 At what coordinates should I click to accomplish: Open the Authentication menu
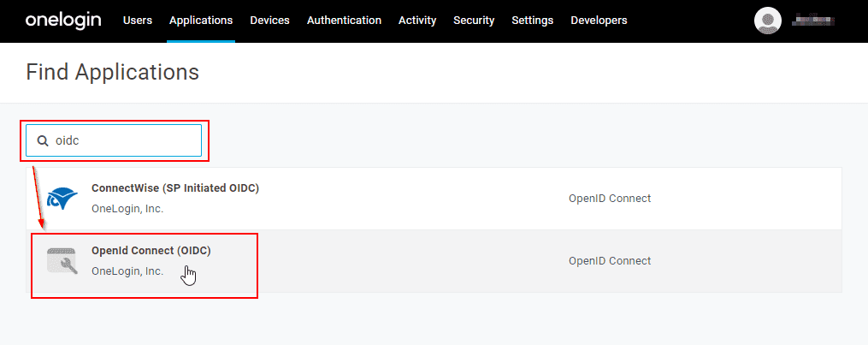(344, 21)
